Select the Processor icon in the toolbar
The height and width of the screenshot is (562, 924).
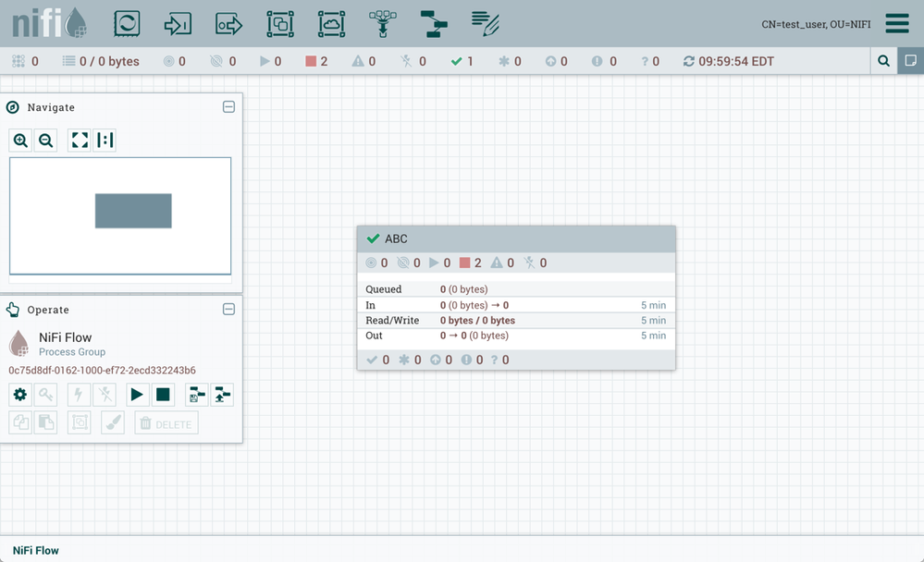click(127, 23)
